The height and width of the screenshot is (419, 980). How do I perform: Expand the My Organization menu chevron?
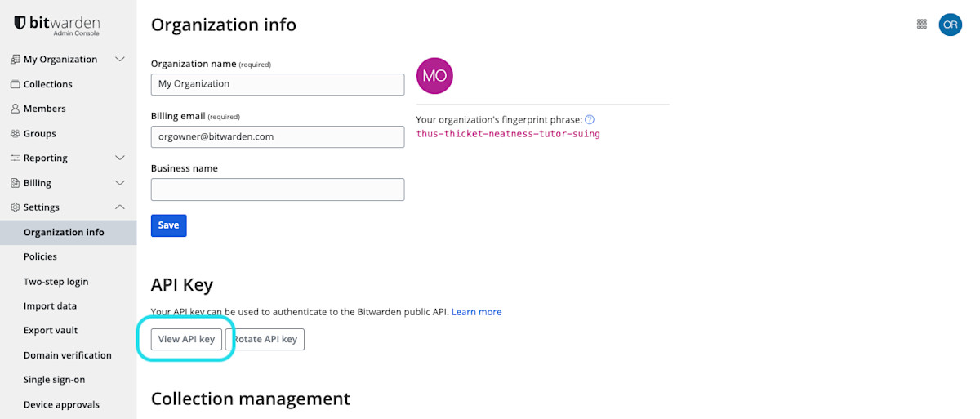[x=120, y=60]
